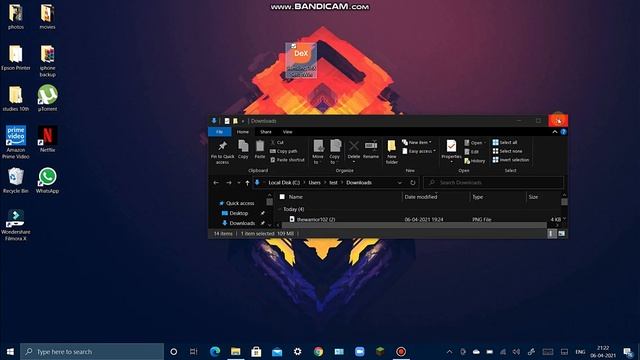
Task: Open recent locations dropdown arrow
Action: tap(239, 183)
